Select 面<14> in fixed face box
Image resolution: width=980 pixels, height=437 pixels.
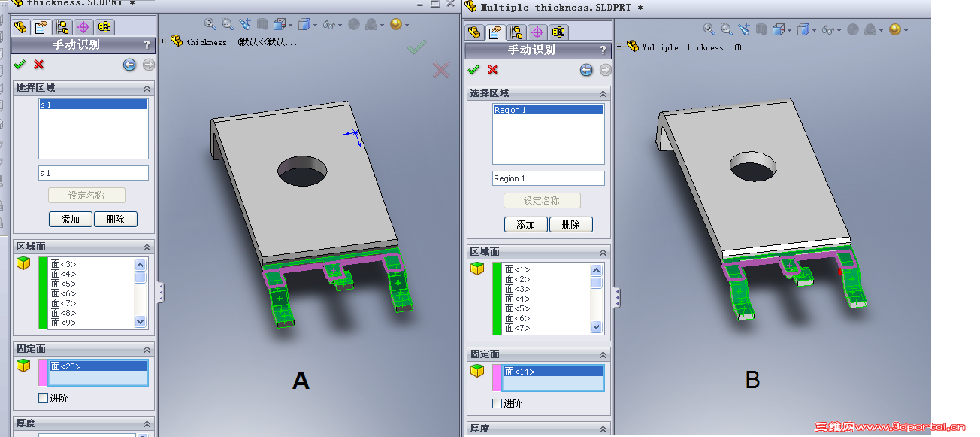[x=553, y=372]
